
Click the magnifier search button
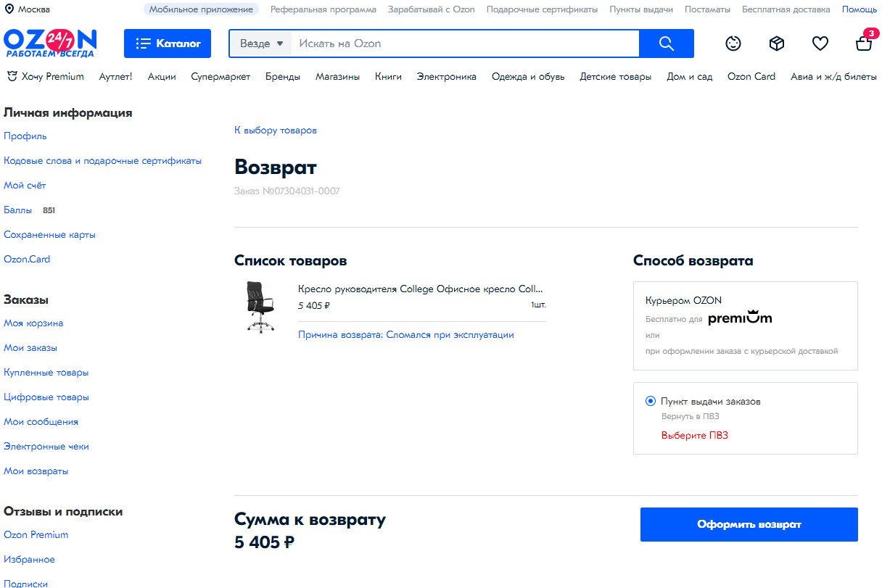667,44
